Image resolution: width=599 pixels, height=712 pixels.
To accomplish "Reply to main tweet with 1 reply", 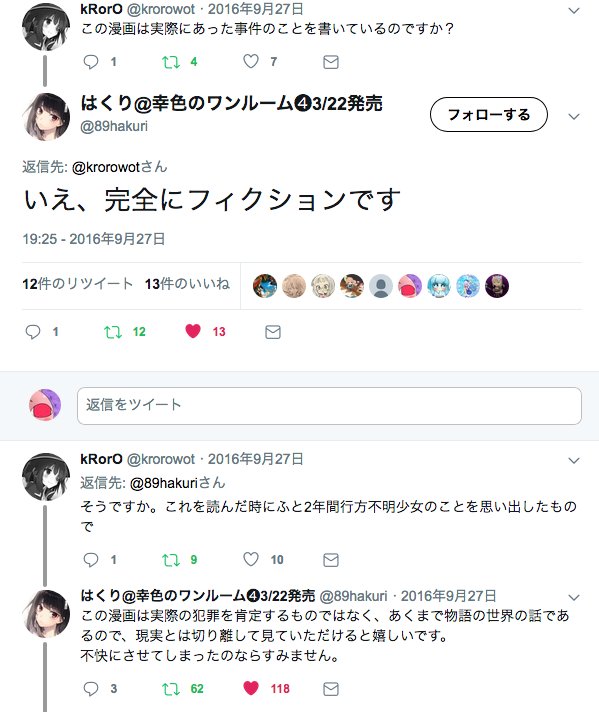I will click(x=33, y=332).
